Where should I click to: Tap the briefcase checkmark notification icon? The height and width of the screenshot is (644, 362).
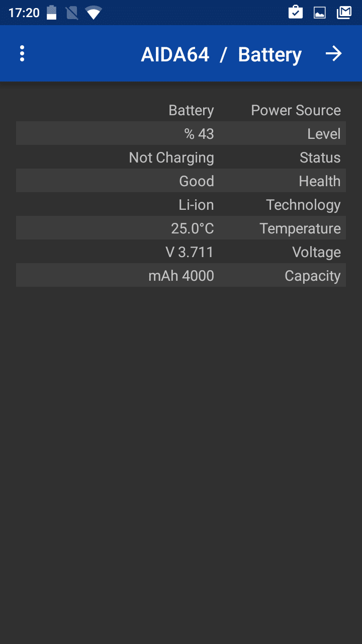pyautogui.click(x=296, y=13)
